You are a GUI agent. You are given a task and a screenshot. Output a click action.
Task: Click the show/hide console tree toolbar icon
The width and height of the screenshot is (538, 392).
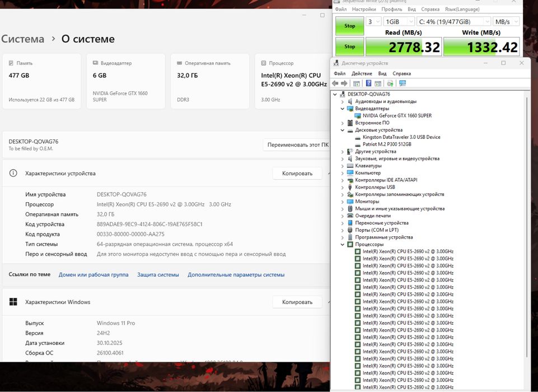(x=357, y=83)
